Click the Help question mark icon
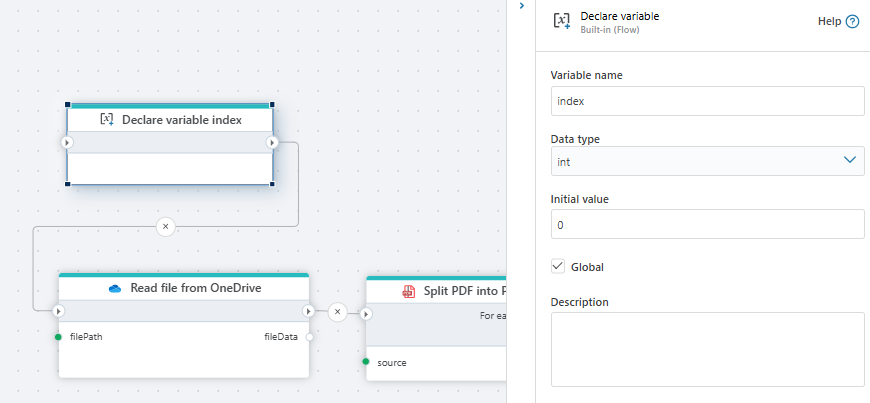The width and height of the screenshot is (870, 403). pyautogui.click(x=852, y=22)
